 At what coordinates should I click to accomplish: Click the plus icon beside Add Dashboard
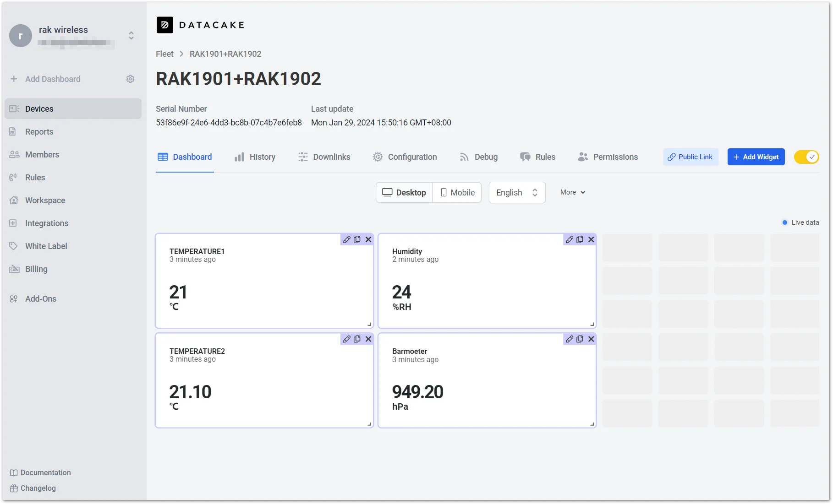[x=14, y=79]
